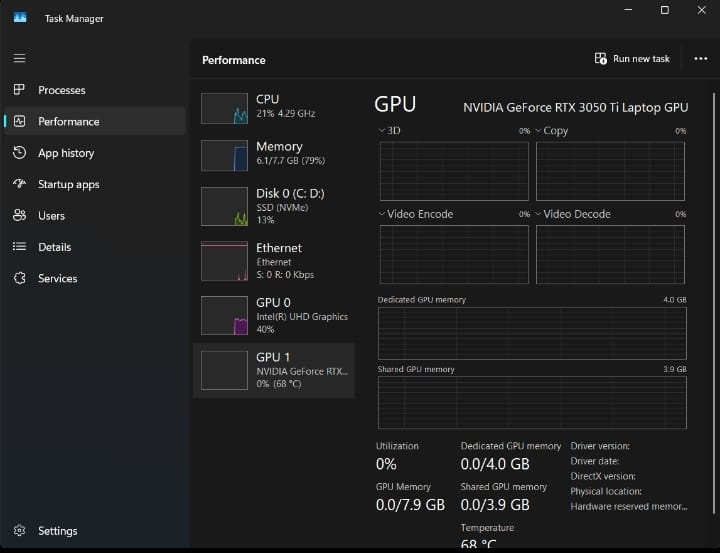720x553 pixels.
Task: Select Ethernet S: 0 R: 0 Kbps entry
Action: [x=274, y=260]
